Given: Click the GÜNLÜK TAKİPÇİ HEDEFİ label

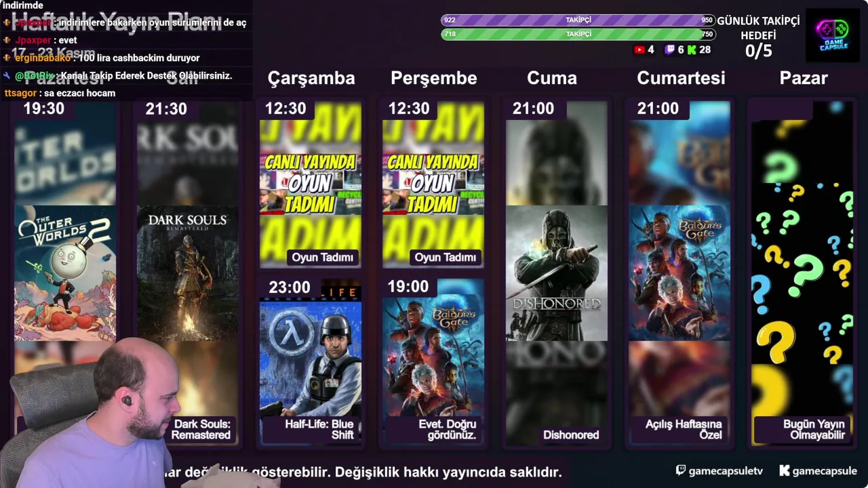Looking at the screenshot, I should click(x=758, y=28).
